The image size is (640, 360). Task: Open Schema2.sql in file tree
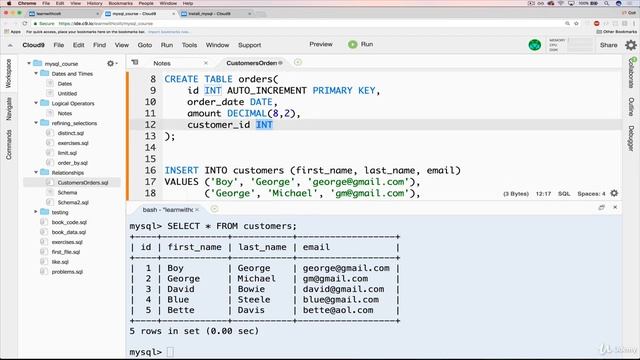[x=73, y=202]
